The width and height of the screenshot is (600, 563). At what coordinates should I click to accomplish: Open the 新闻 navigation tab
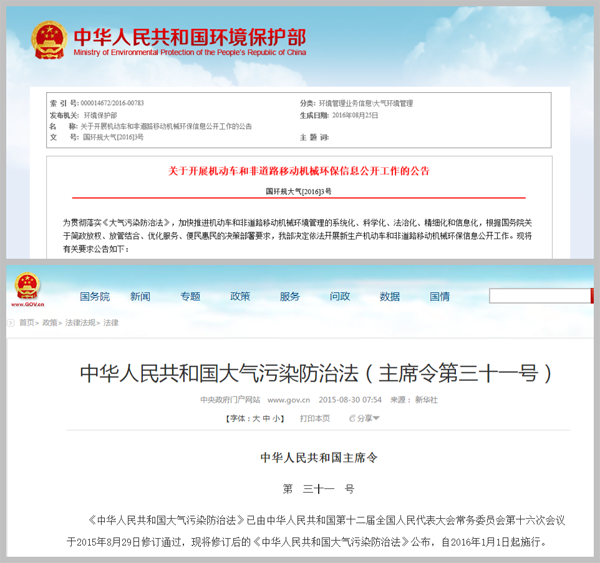tap(140, 296)
